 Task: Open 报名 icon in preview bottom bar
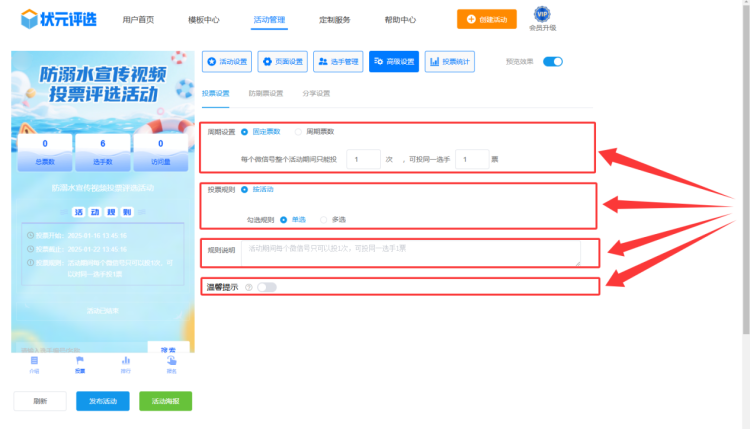(x=171, y=360)
